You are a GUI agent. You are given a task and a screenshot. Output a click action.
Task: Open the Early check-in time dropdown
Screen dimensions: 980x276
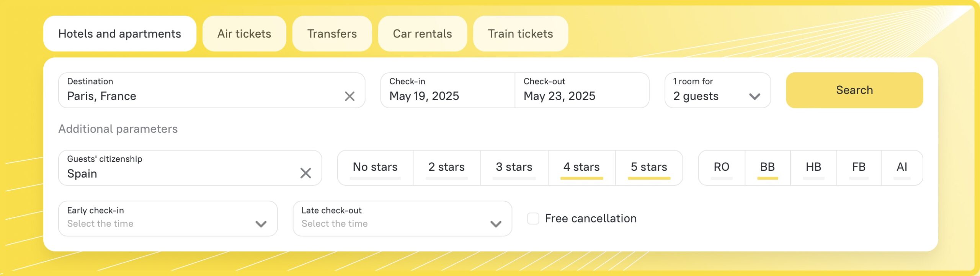point(168,219)
